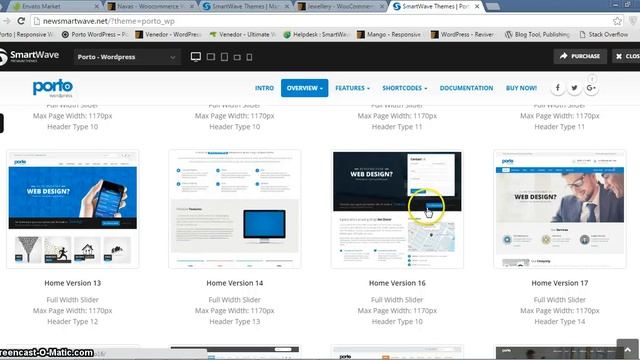Expand the Overview menu
This screenshot has height=360, width=640.
(304, 88)
